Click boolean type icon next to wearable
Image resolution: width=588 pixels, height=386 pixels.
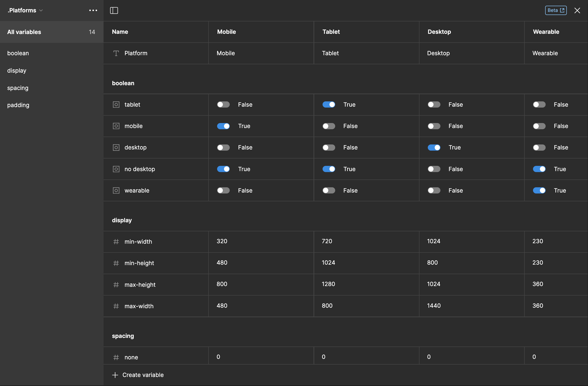(116, 190)
